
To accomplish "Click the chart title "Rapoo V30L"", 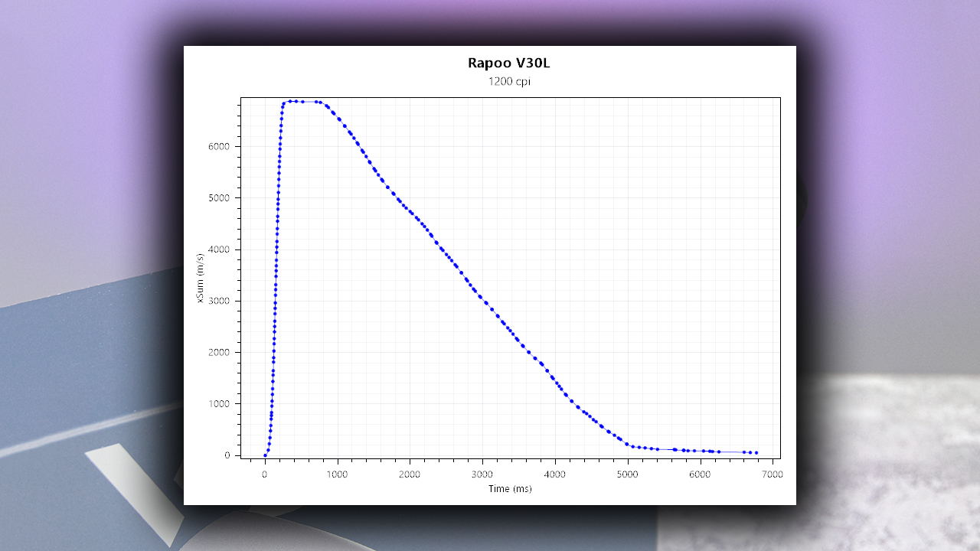I will pos(509,64).
